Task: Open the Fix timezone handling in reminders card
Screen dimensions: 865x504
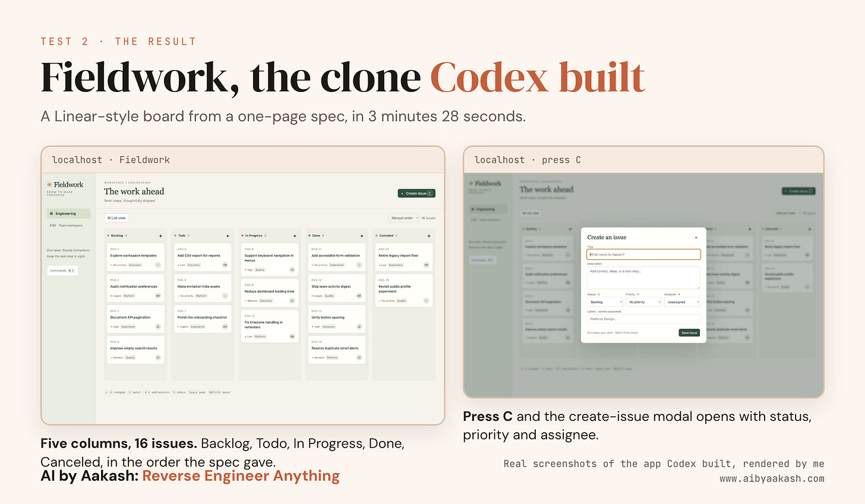Action: click(270, 327)
